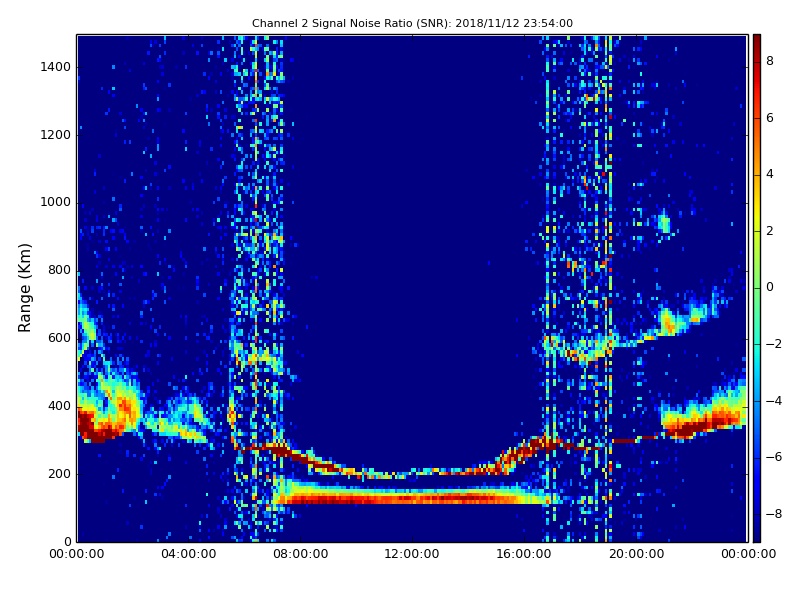
Task: Click the 400 range tick label
Action: coord(59,406)
